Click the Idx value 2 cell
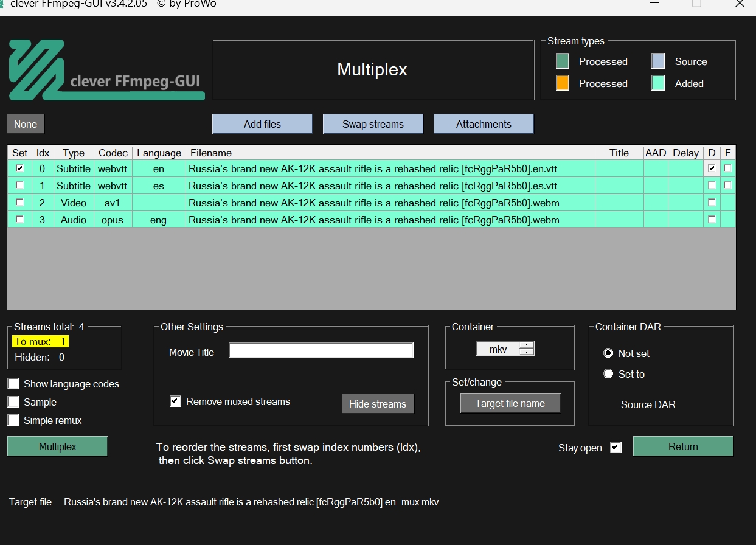Viewport: 756px width, 545px height. coord(43,203)
